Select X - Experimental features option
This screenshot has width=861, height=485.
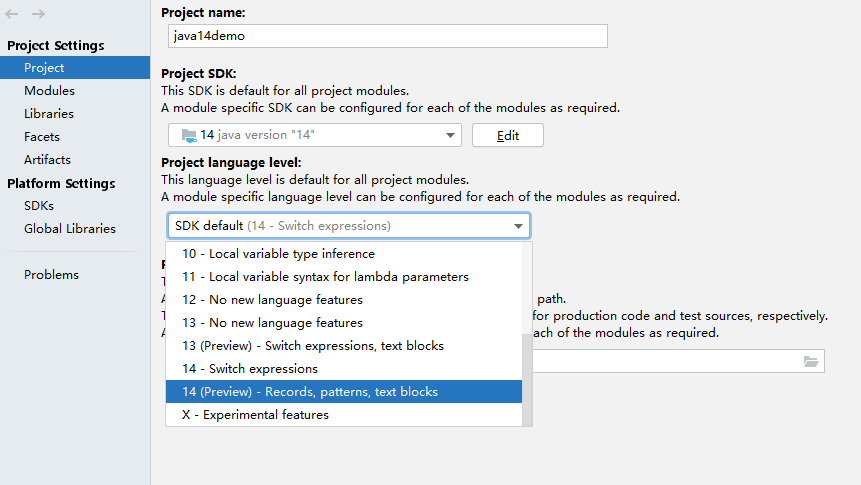click(x=255, y=415)
